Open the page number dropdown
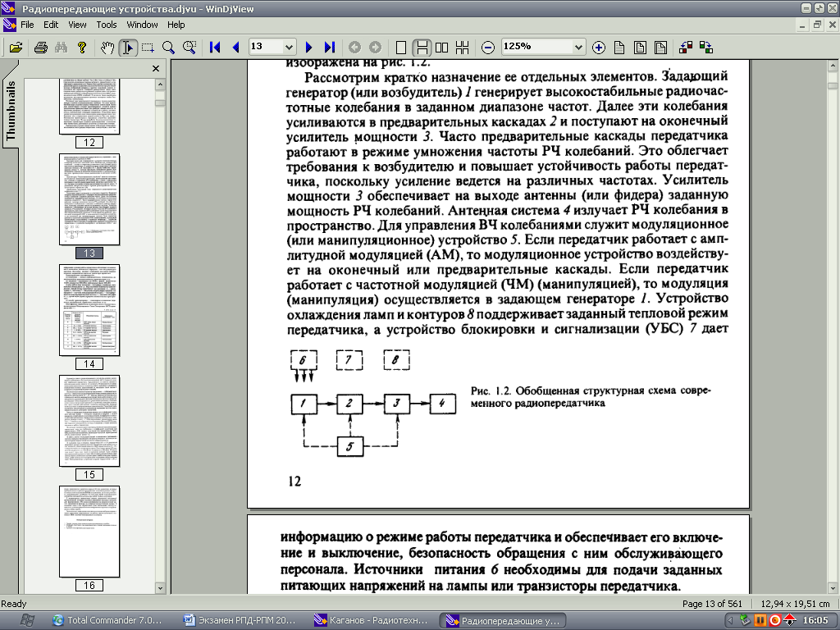Screen dimensions: 840x630 290,47
